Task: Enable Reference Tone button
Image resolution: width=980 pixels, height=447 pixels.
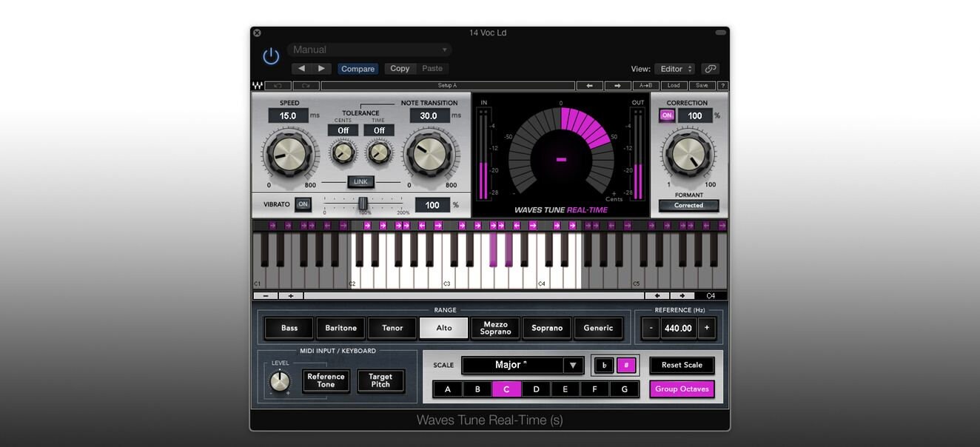Action: [x=326, y=380]
